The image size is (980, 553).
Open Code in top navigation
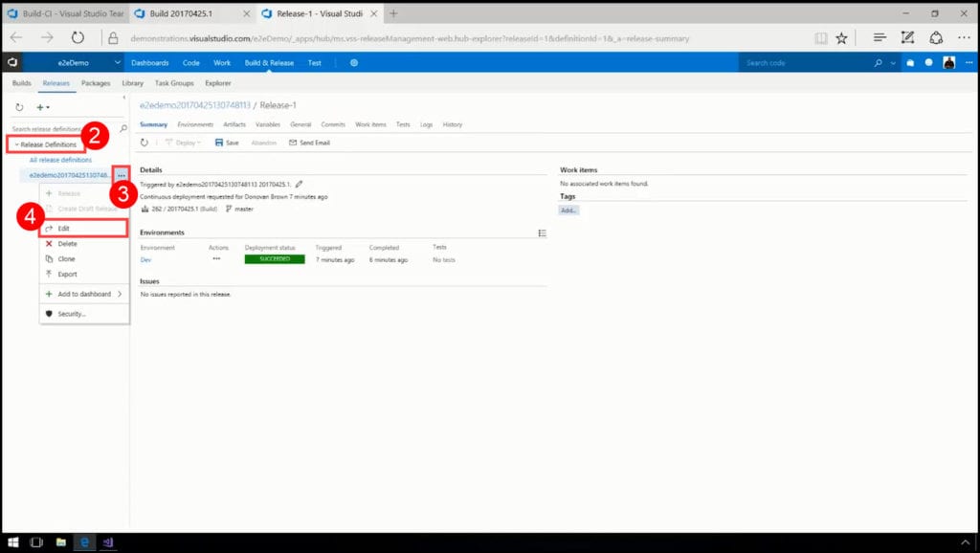(x=191, y=63)
